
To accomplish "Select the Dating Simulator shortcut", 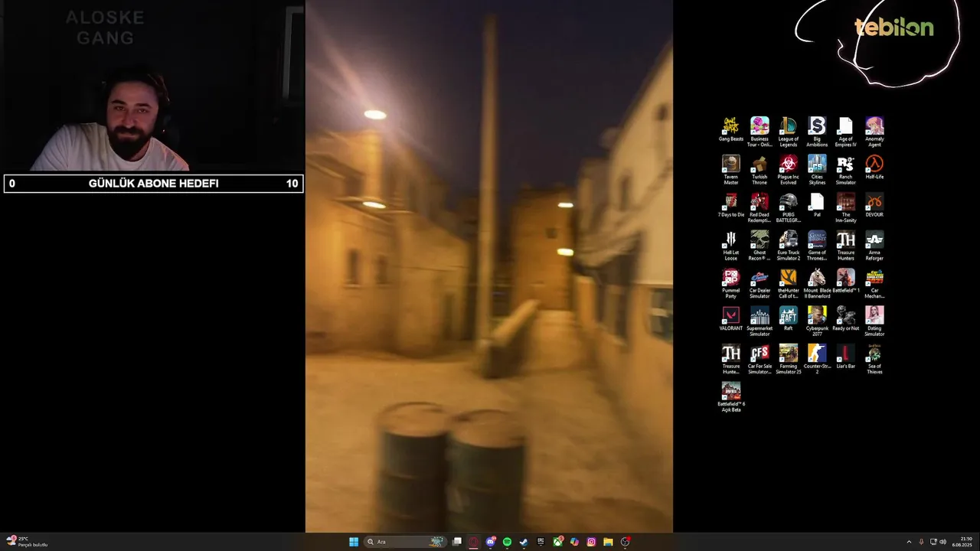I will (874, 321).
